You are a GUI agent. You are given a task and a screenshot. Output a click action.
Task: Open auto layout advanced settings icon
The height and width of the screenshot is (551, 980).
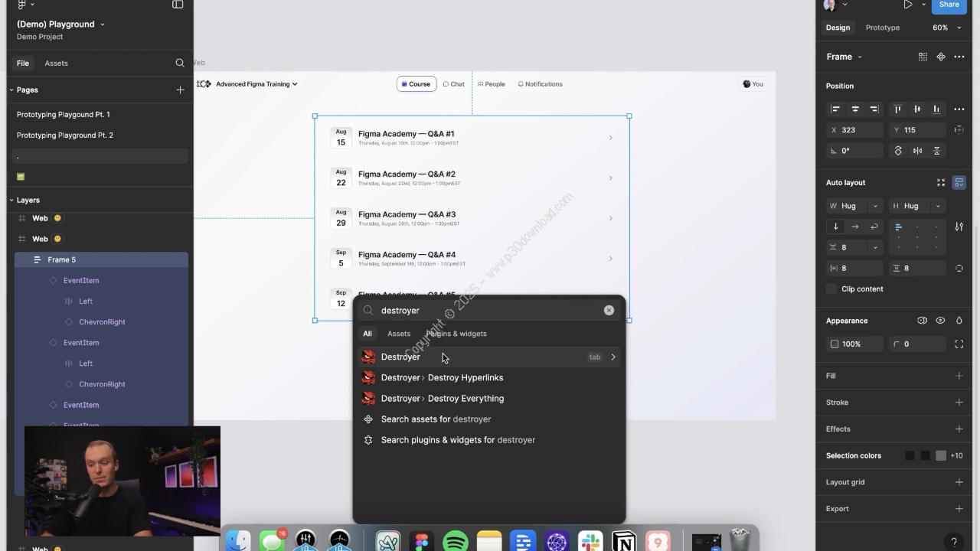coord(959,227)
